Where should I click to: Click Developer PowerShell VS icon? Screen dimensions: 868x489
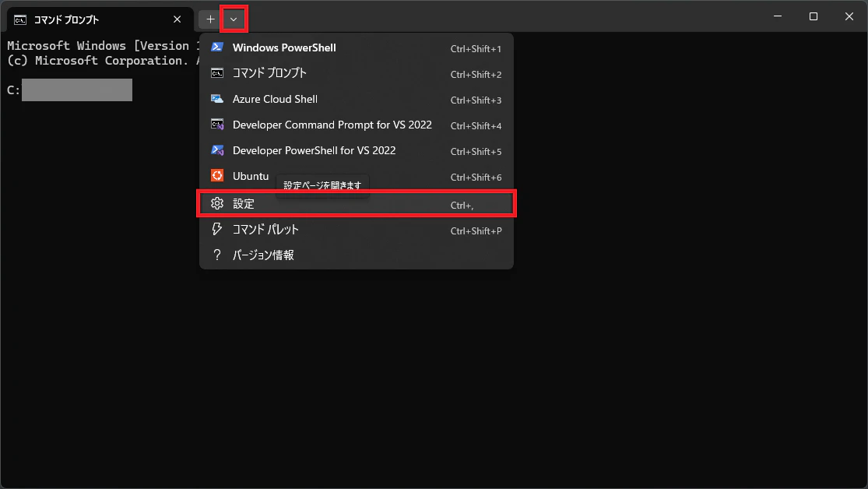[217, 150]
